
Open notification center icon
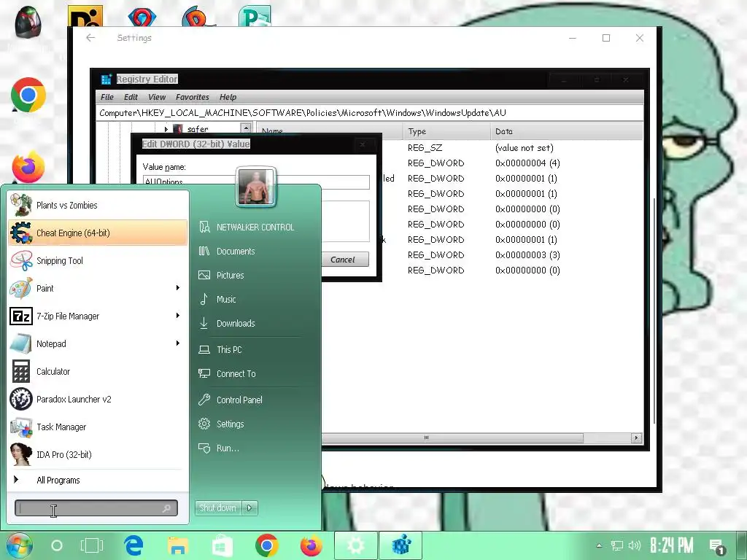click(x=717, y=547)
